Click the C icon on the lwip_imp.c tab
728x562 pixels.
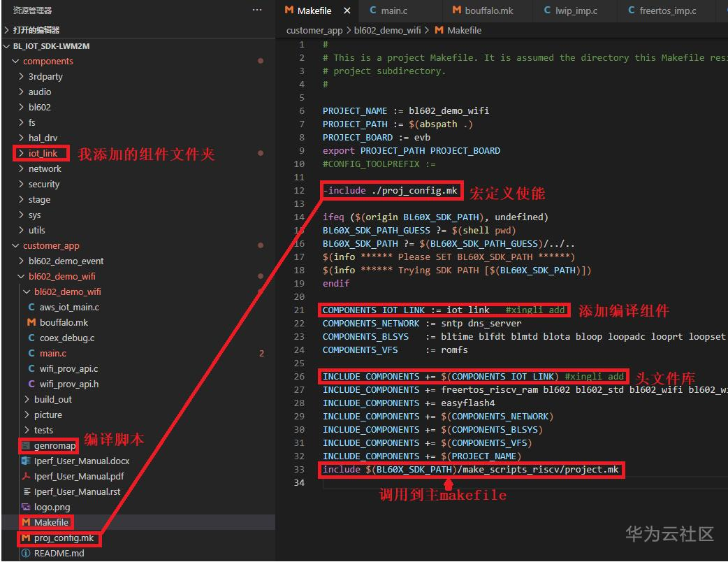click(547, 10)
